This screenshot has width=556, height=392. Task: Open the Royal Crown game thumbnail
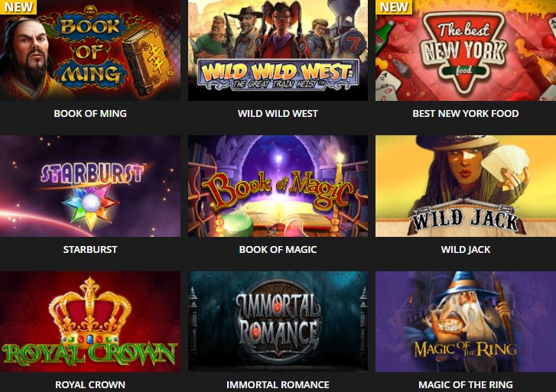coord(90,322)
